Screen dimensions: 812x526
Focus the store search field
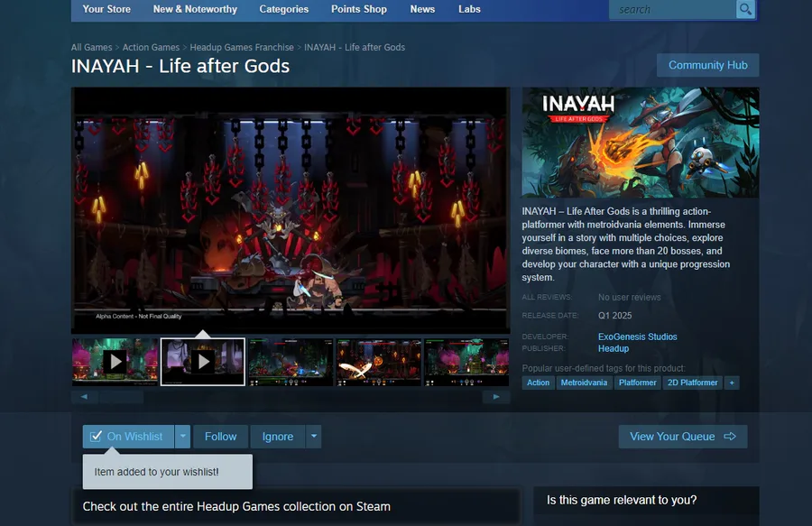672,9
